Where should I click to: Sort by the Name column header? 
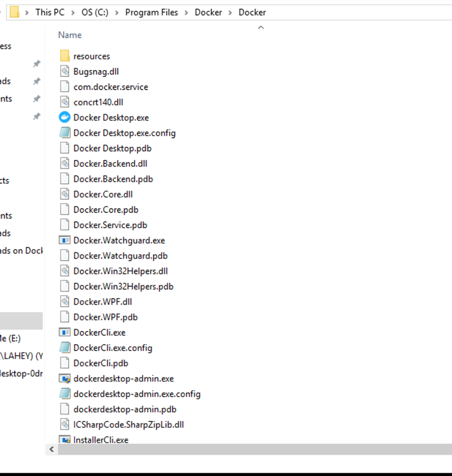pos(70,35)
